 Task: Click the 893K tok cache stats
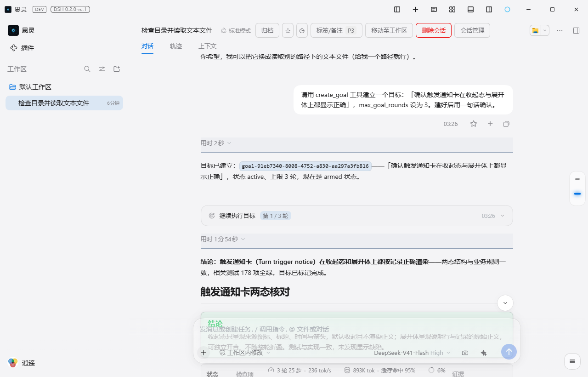(379, 370)
